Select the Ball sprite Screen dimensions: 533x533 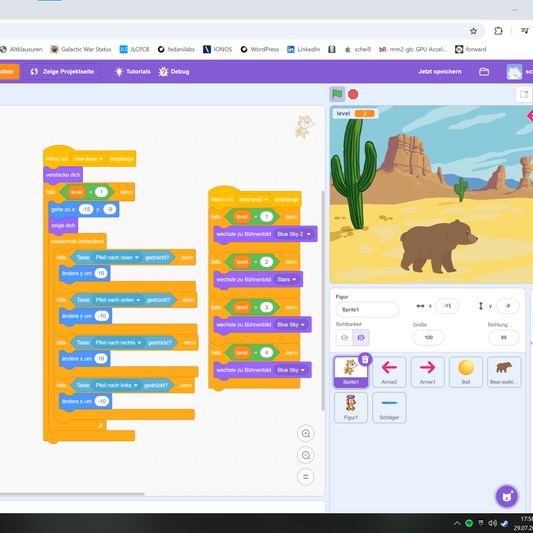pyautogui.click(x=466, y=372)
